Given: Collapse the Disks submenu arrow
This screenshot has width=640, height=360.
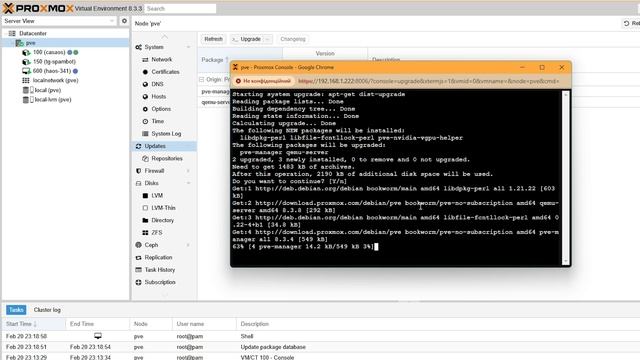Looking at the screenshot, I should (x=188, y=183).
